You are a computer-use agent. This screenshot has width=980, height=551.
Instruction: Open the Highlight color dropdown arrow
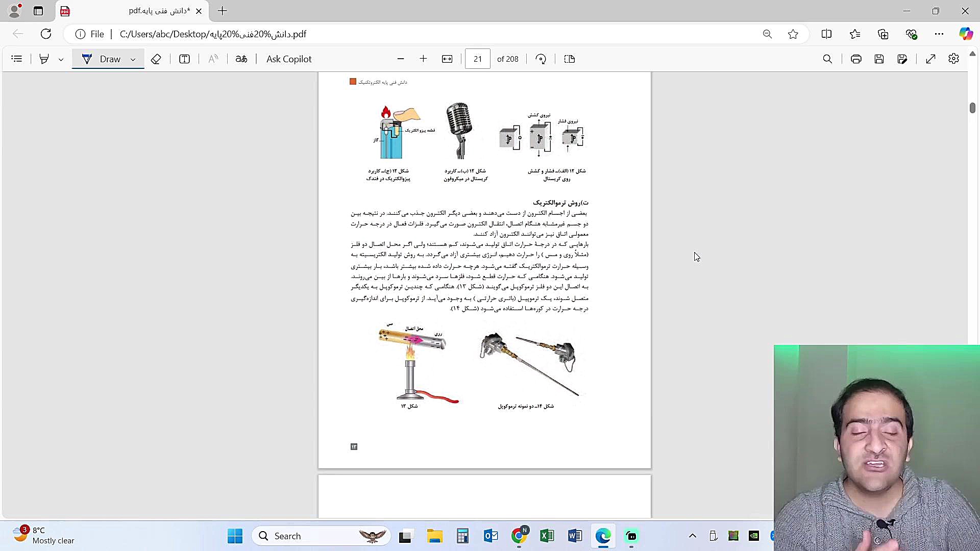(61, 59)
